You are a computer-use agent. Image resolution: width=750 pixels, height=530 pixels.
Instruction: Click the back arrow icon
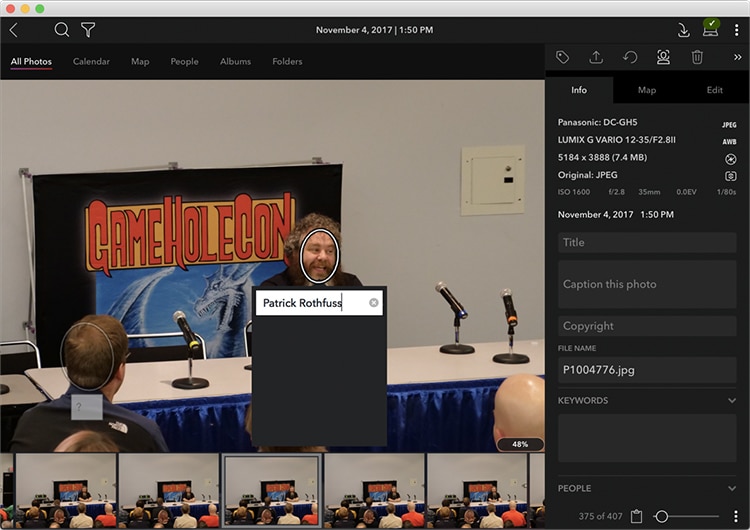13,30
